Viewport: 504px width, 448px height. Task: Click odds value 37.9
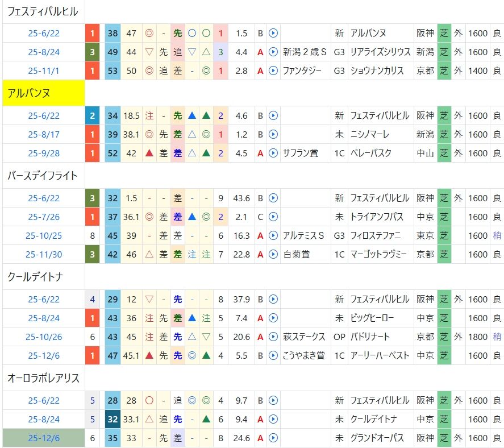(x=241, y=300)
